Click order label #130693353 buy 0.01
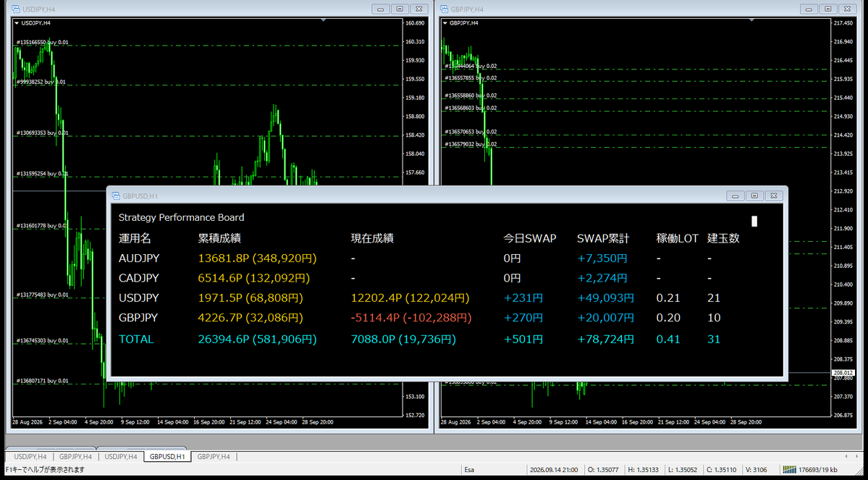 point(43,133)
